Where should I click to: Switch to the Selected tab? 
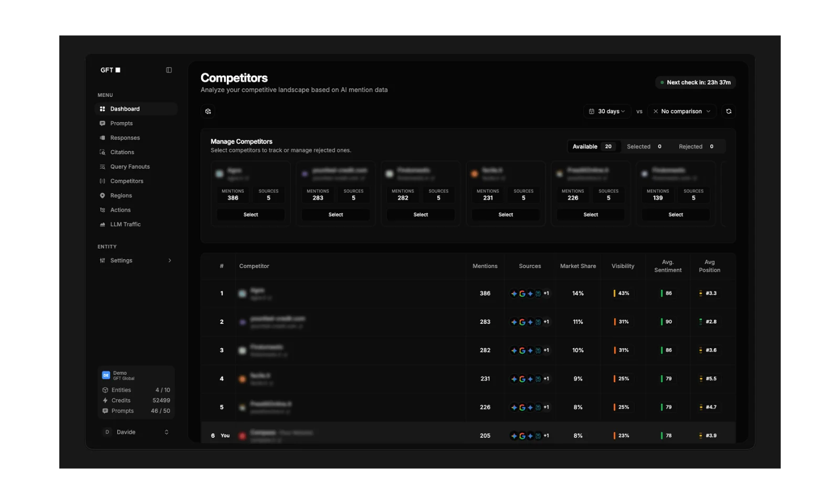coord(644,146)
